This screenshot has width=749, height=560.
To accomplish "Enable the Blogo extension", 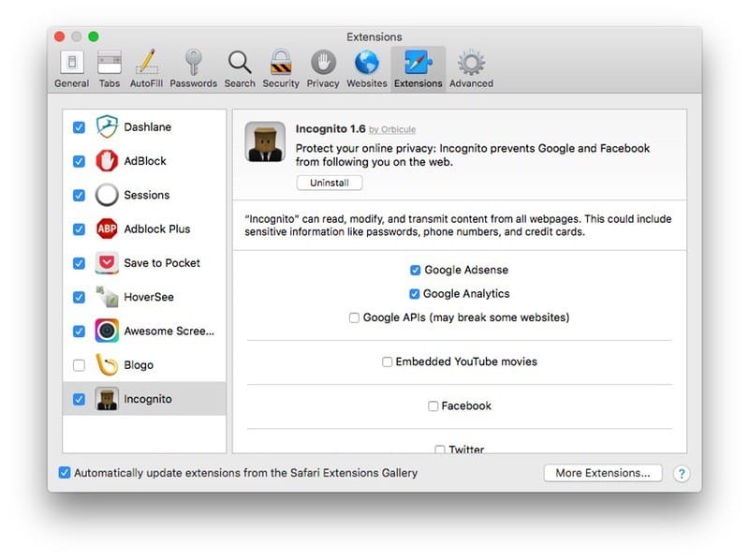I will pos(80,364).
